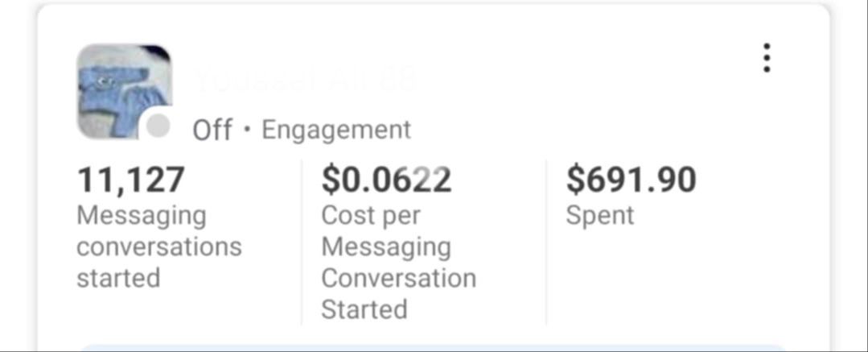Click the "Spent" metric label
The image size is (868, 352).
600,216
